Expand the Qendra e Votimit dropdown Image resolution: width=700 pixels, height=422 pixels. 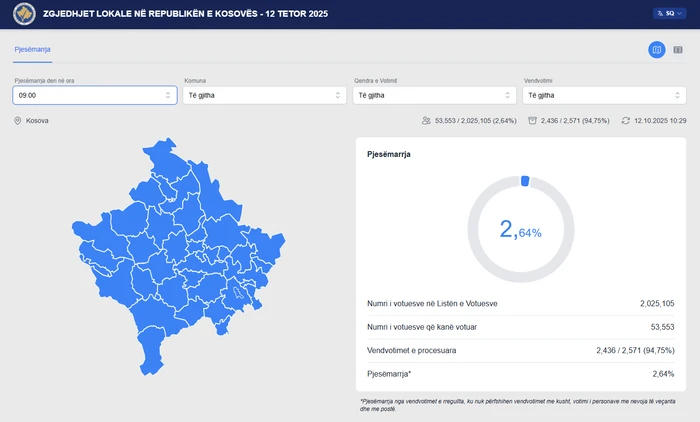432,95
